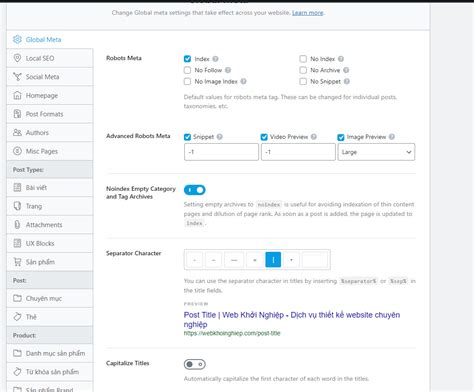This screenshot has height=392, width=474.
Task: Click the Snippet length input field
Action: point(221,152)
